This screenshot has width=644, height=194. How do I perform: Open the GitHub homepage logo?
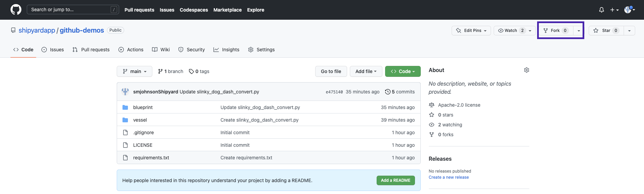pos(16,10)
